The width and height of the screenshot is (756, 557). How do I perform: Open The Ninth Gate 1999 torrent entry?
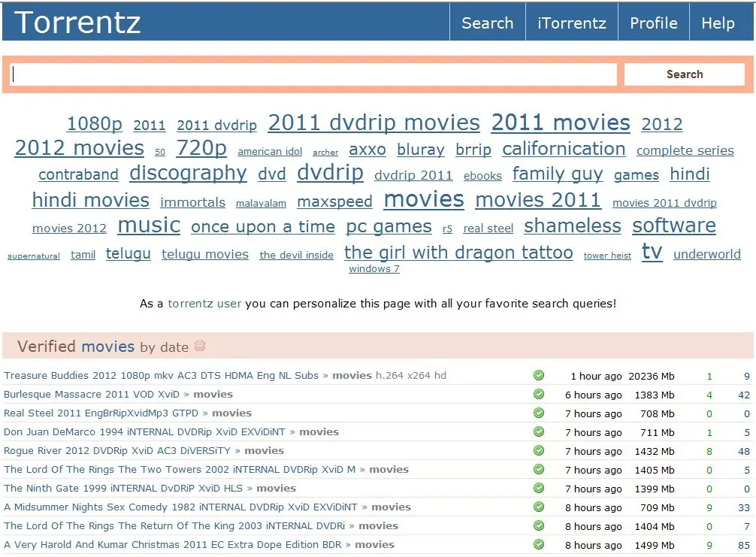point(123,488)
